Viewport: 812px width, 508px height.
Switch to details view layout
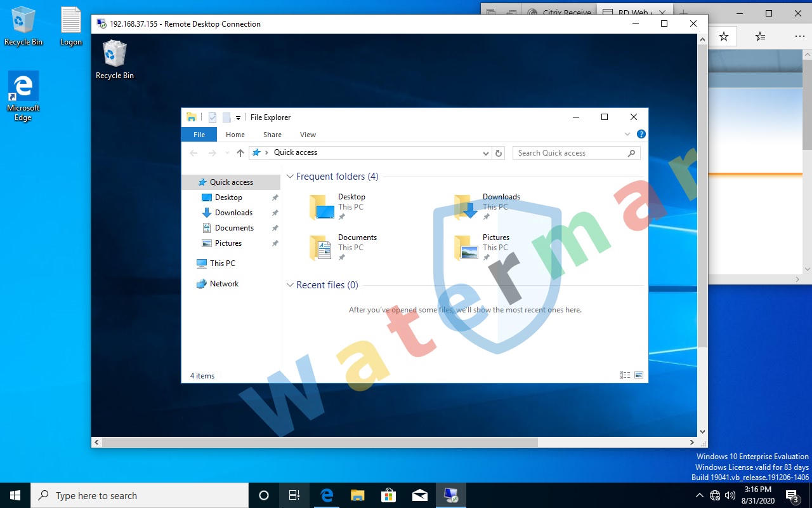625,375
